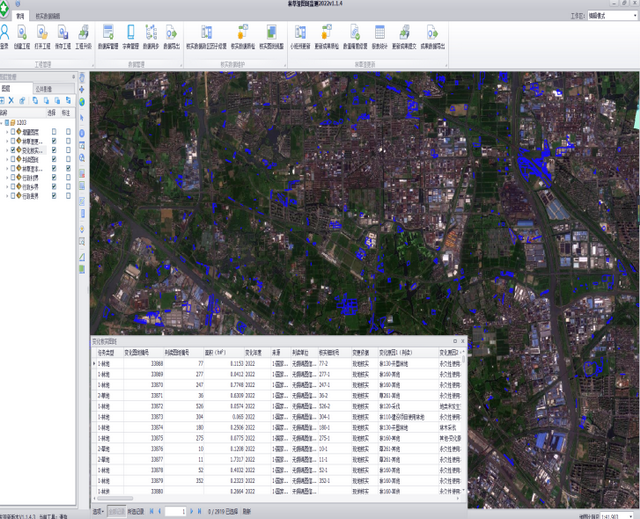Click the table vertical scrollbar thumb
The width and height of the screenshot is (640, 519).
[463, 360]
